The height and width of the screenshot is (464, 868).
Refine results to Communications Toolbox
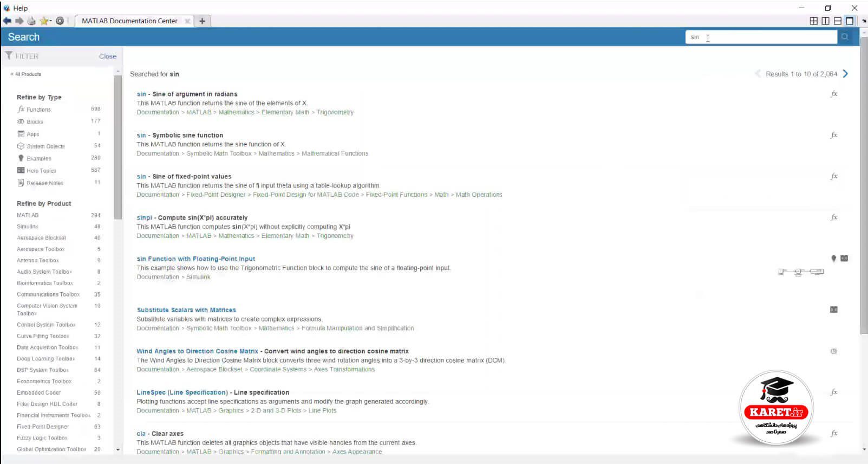tap(48, 295)
